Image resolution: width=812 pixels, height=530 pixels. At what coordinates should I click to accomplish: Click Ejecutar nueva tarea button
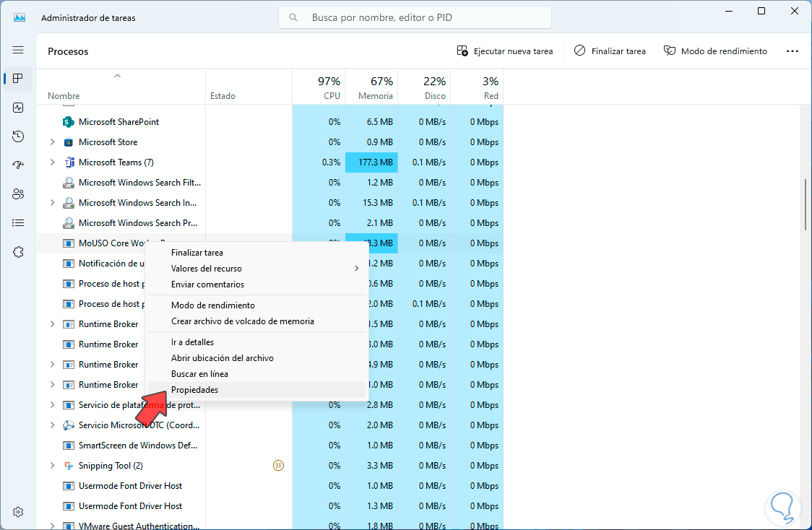click(505, 51)
